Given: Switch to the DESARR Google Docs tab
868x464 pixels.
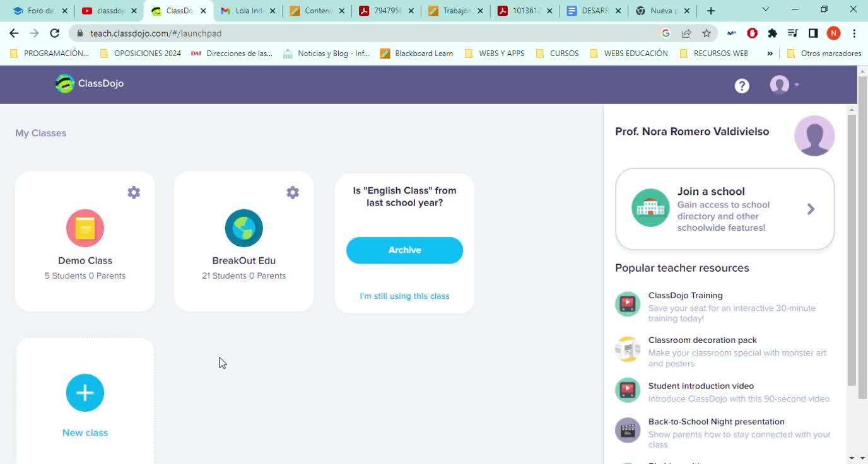Looking at the screenshot, I should (x=594, y=11).
